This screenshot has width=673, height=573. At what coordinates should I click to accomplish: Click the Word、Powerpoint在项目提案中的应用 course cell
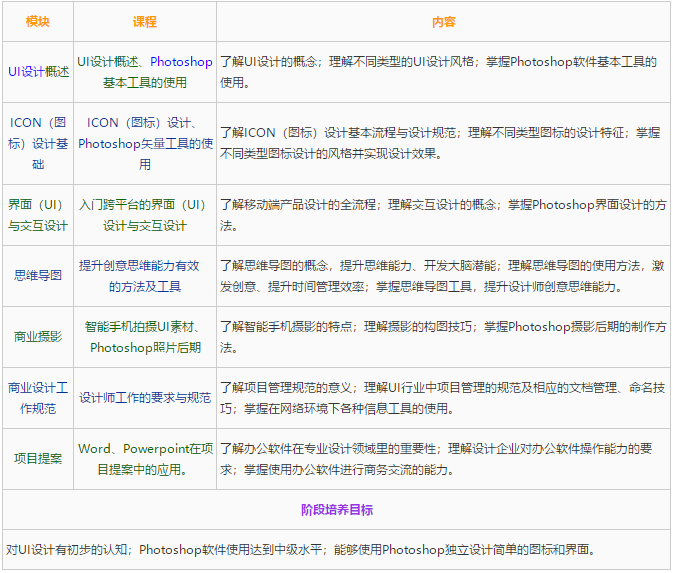[x=145, y=459]
